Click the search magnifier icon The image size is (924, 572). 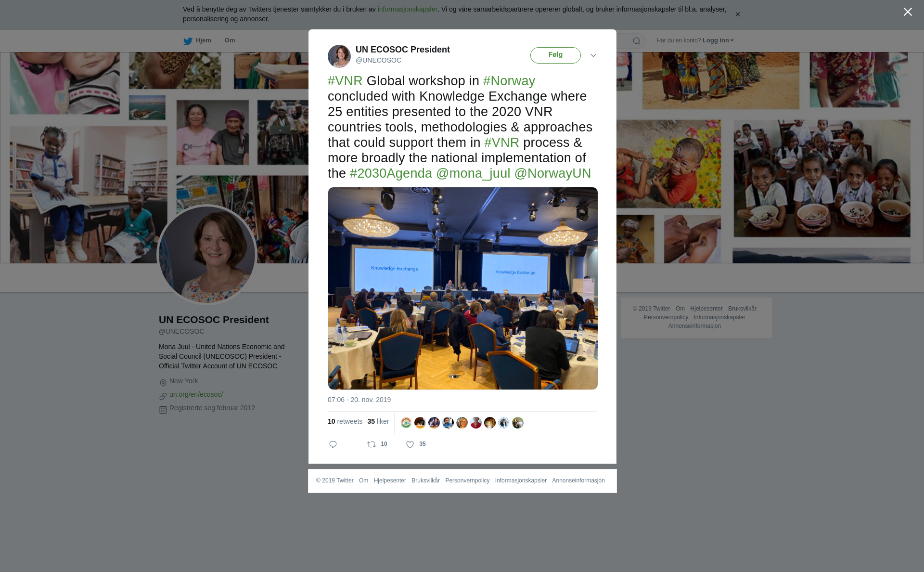pyautogui.click(x=637, y=41)
